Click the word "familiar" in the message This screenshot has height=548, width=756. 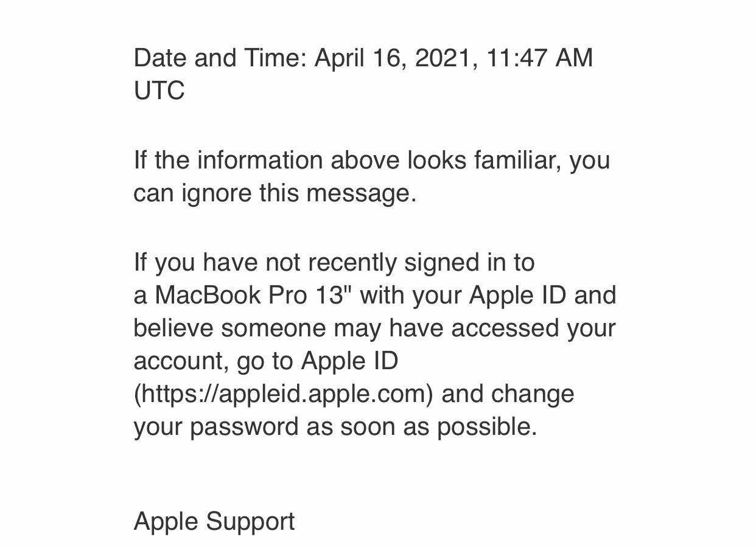517,161
